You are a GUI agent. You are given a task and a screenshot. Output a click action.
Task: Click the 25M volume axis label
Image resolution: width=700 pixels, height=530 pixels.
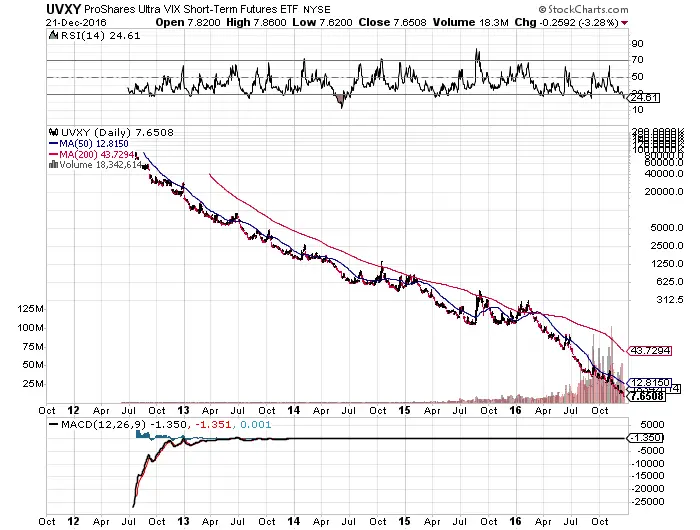point(33,384)
